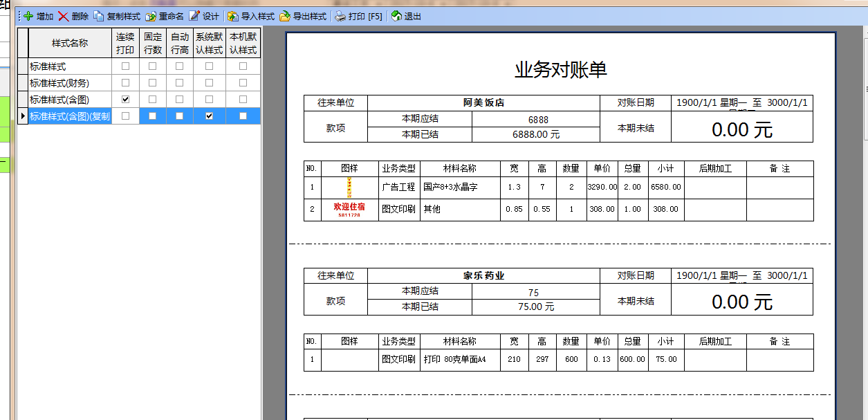Click the 重命名 (Rename) toolbar icon

(x=150, y=16)
